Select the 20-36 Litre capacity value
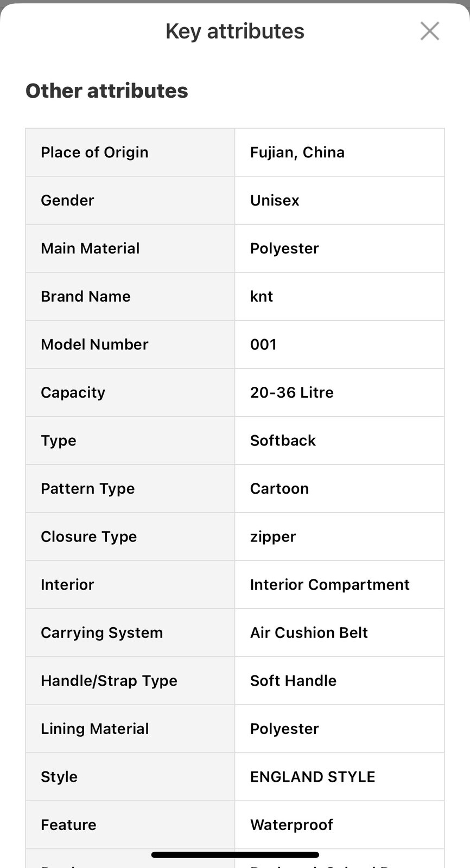The width and height of the screenshot is (470, 868). (x=292, y=392)
